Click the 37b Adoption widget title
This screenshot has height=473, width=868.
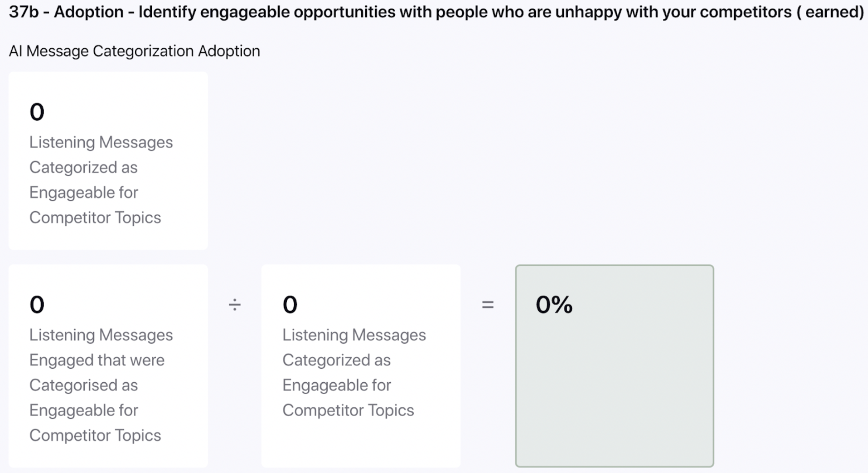coord(436,12)
